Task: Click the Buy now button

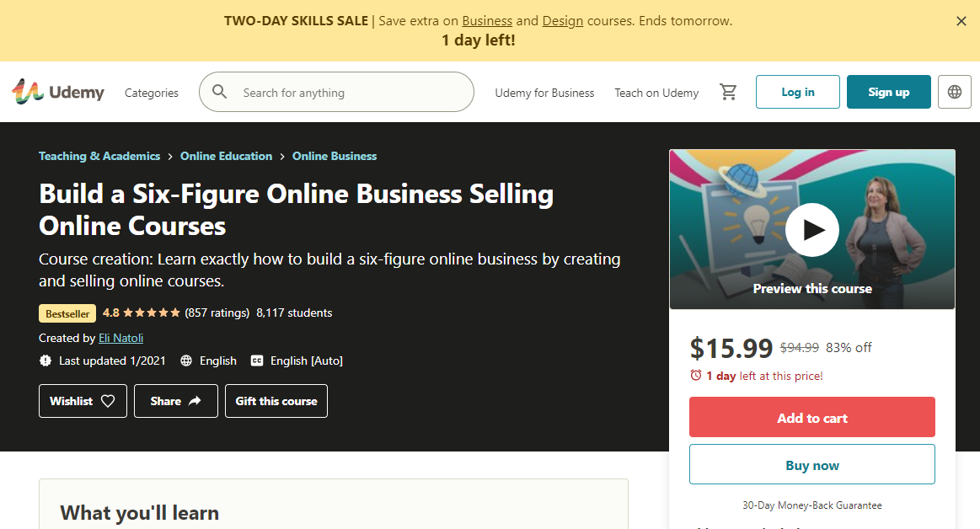Action: (811, 464)
